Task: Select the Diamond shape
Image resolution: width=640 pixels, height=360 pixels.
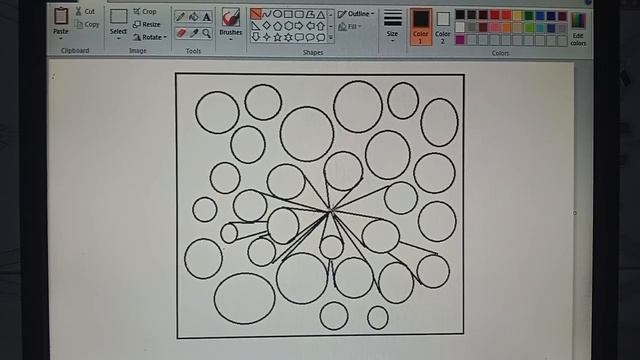Action: tap(267, 26)
